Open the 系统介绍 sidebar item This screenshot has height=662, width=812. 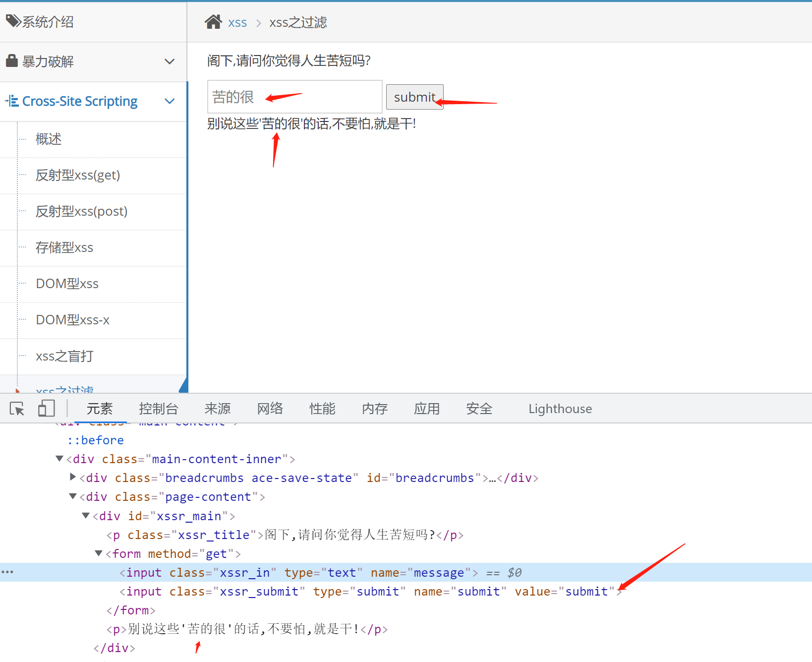coord(93,22)
